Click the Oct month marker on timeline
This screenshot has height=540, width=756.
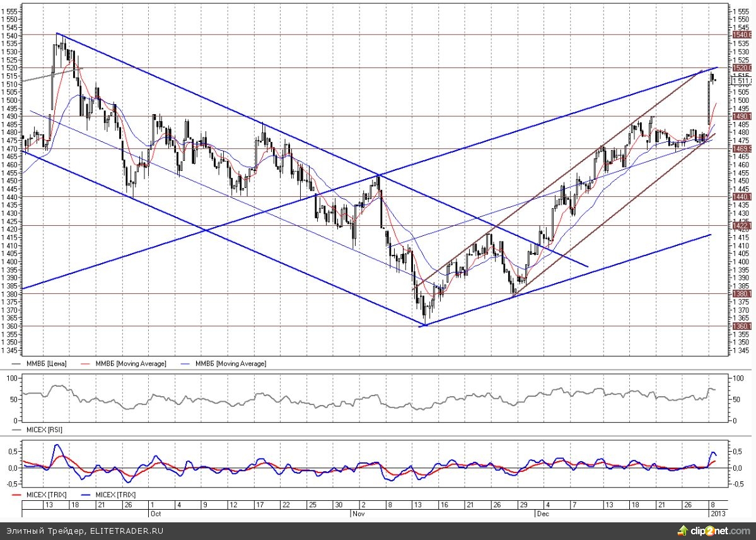click(156, 514)
